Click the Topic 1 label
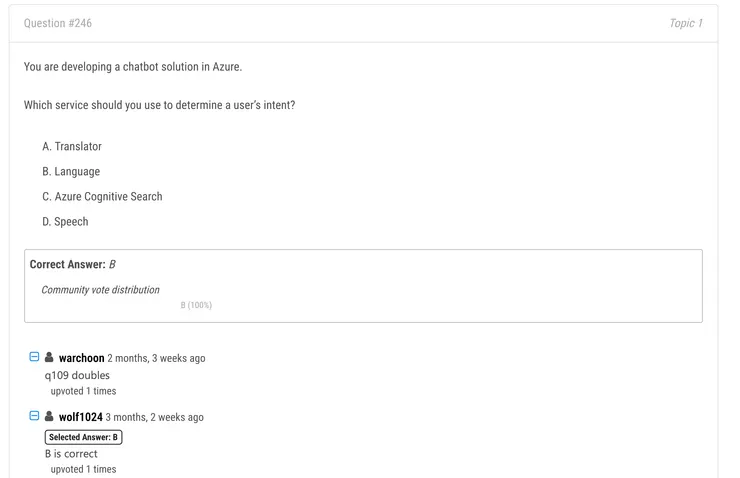Screen dimensions: 740x478 coord(686,23)
